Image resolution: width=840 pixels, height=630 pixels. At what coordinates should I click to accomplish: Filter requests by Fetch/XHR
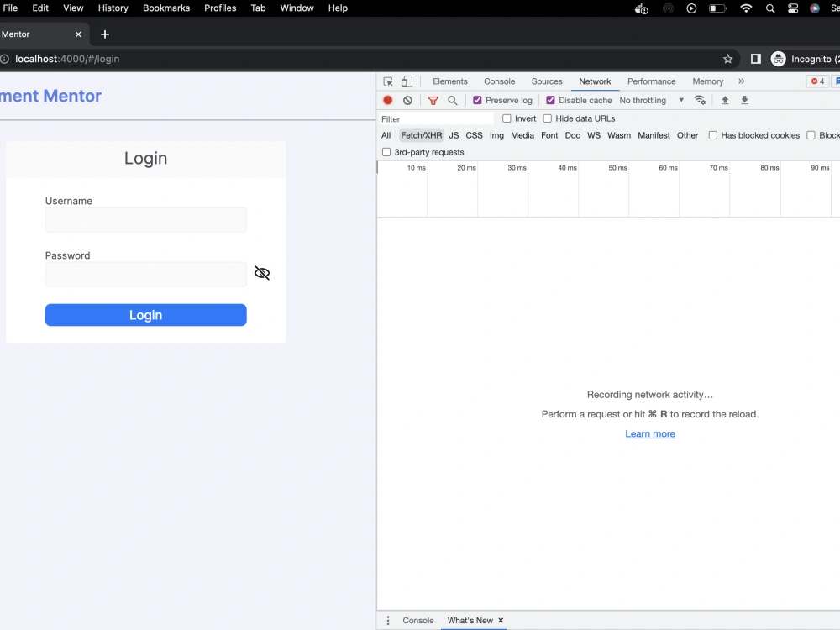[x=422, y=135]
